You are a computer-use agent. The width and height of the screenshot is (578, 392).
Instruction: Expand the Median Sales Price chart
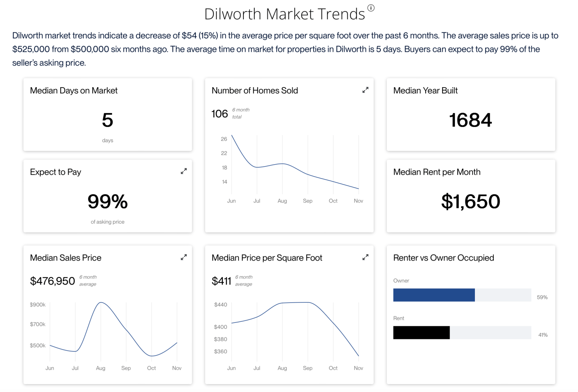[184, 257]
